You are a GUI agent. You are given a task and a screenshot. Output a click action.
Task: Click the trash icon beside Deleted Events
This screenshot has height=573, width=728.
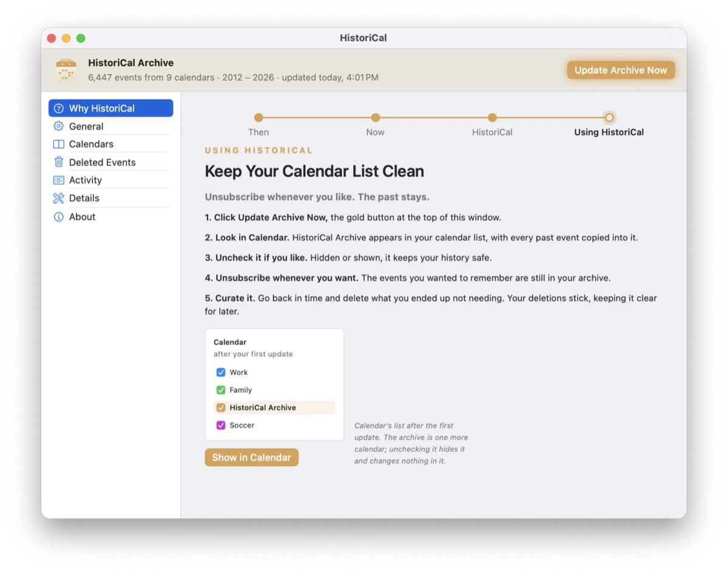click(59, 162)
